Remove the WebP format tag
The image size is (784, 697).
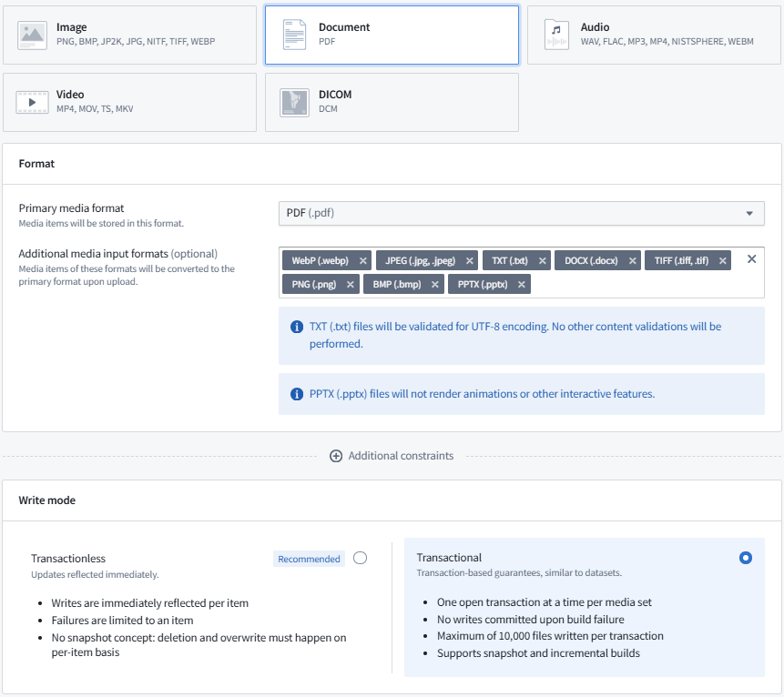(363, 261)
